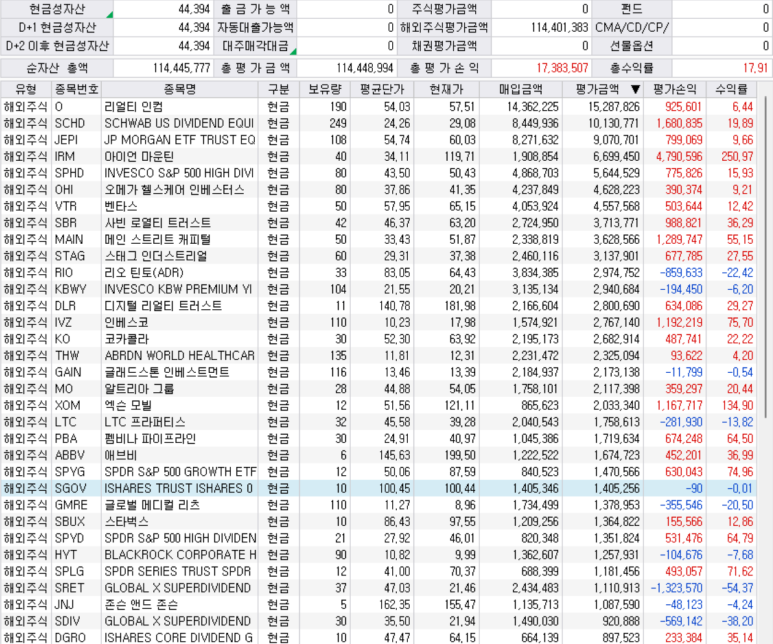
Task: Click the 총수익률 value 17.91
Action: [x=755, y=68]
